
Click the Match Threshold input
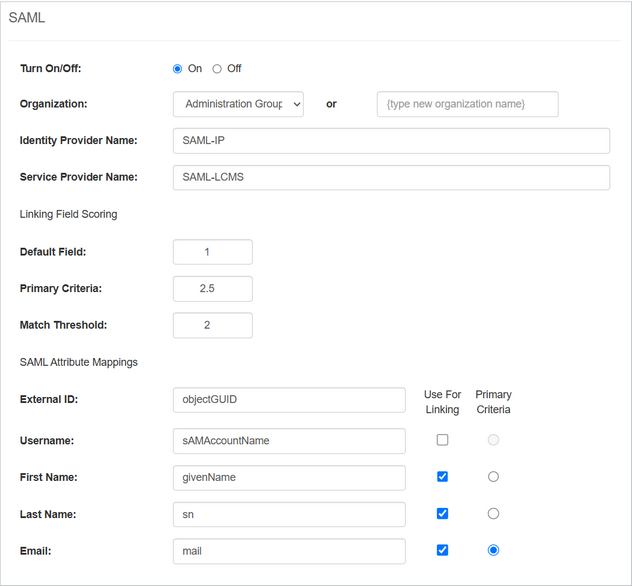[212, 325]
